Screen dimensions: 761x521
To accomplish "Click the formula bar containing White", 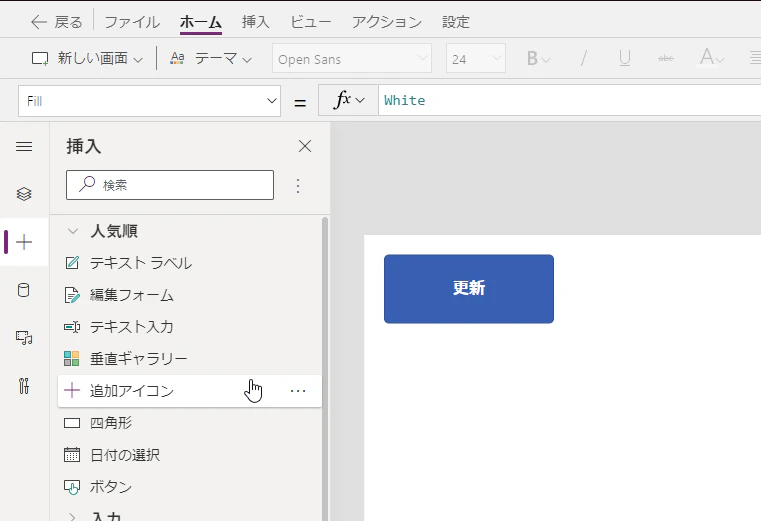I will coord(569,101).
